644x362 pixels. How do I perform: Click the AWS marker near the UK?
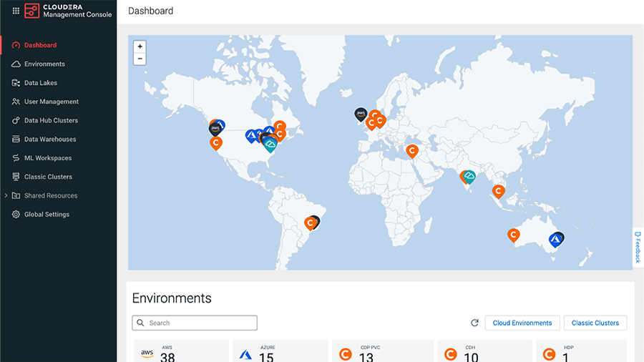361,114
